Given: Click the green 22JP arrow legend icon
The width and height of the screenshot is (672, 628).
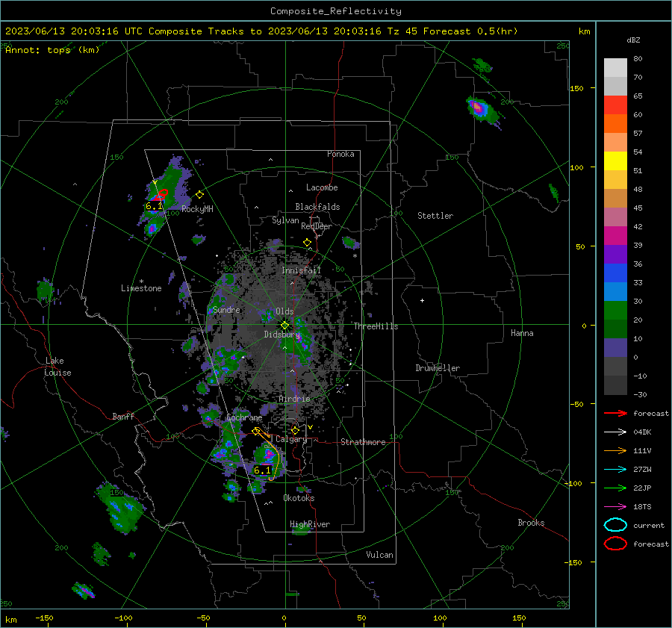Looking at the screenshot, I should (x=615, y=488).
